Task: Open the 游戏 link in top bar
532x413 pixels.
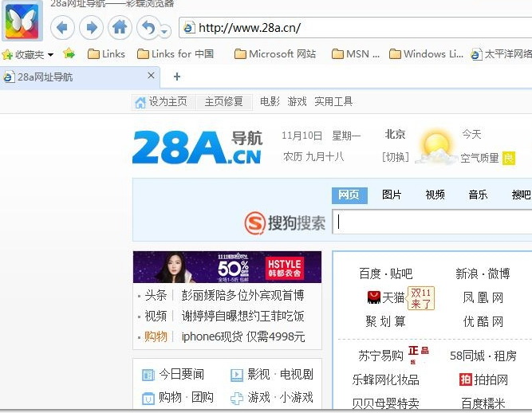Action: pyautogui.click(x=297, y=101)
